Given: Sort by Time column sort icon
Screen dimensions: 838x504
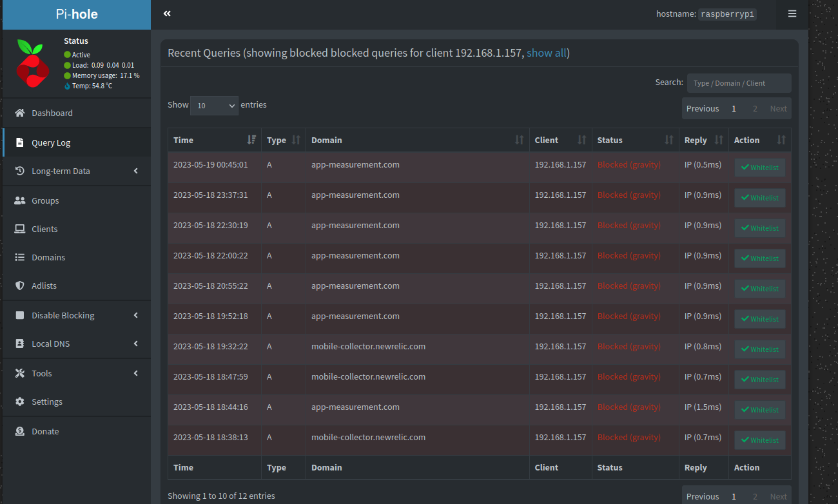Looking at the screenshot, I should (x=251, y=140).
